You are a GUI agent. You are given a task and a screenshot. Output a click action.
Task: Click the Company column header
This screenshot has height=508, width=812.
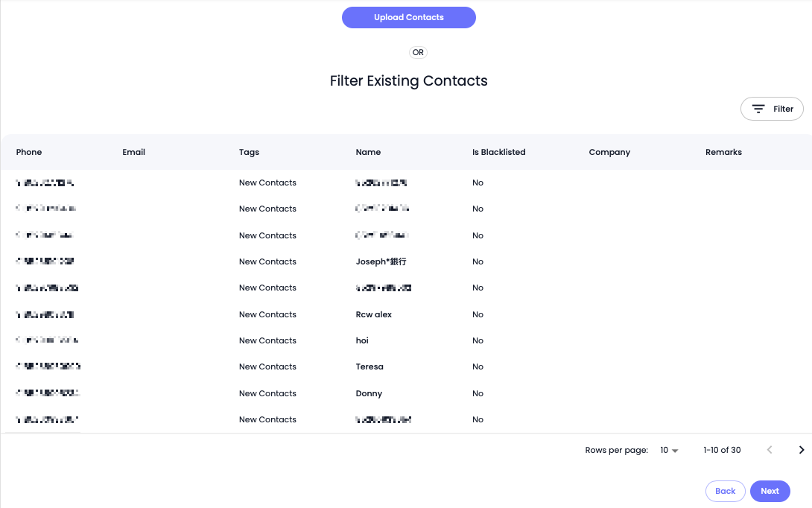(x=609, y=152)
